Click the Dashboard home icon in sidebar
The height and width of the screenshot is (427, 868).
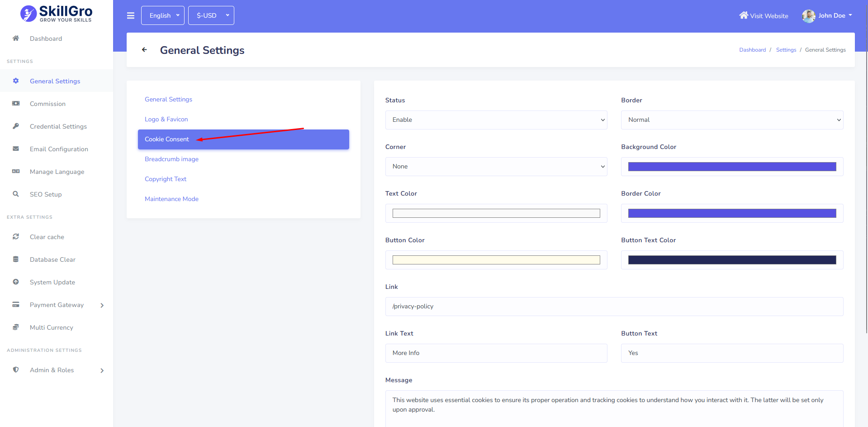click(16, 38)
